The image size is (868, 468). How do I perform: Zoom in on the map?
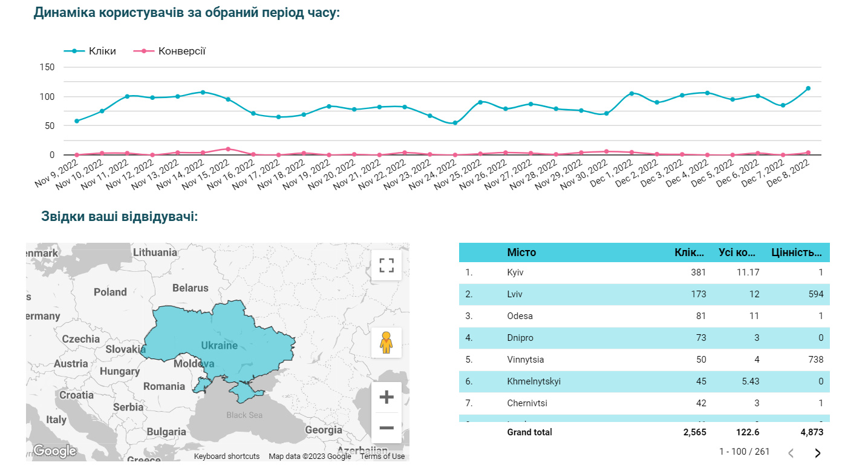pyautogui.click(x=386, y=397)
